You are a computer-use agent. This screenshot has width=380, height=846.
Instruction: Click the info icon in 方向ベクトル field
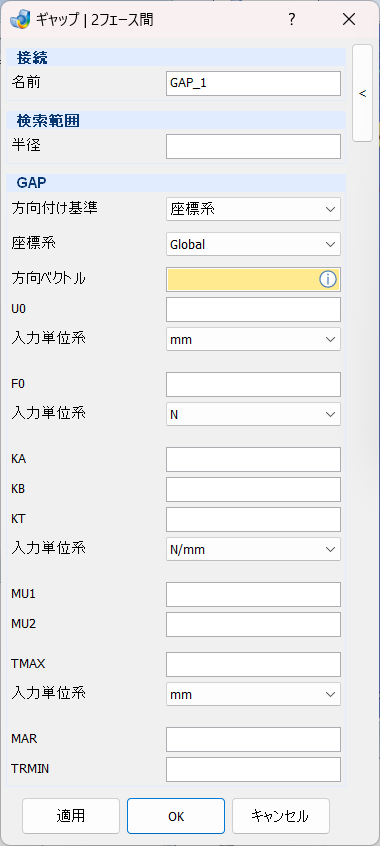(328, 279)
